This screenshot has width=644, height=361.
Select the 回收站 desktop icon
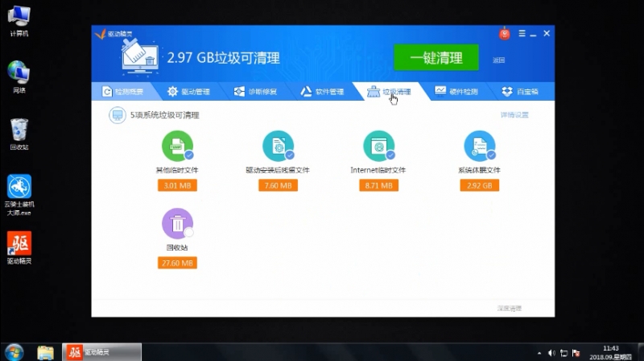click(19, 134)
